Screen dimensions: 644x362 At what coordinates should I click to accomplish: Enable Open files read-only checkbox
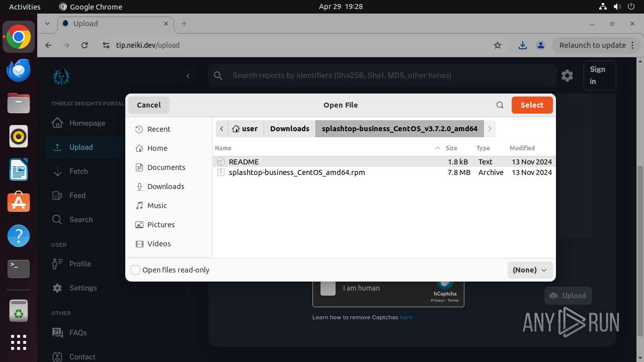(135, 270)
